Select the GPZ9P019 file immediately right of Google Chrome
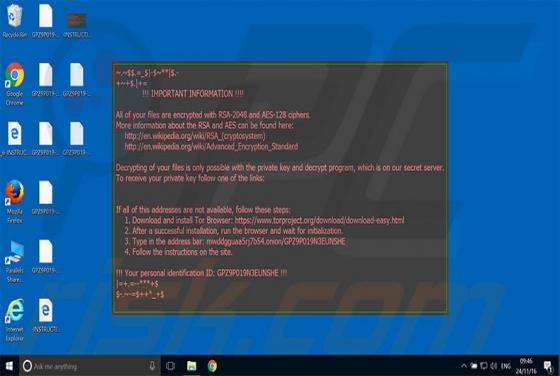560x376 pixels. 45,80
